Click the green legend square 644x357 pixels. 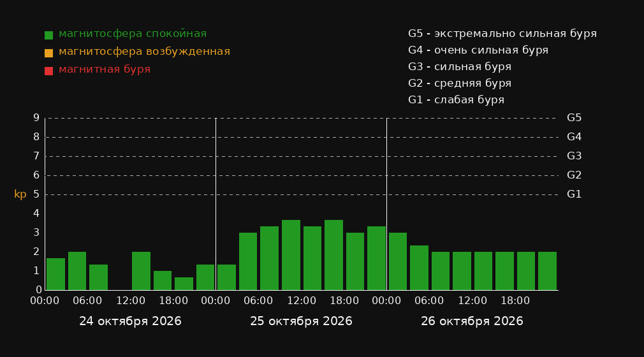tap(48, 35)
